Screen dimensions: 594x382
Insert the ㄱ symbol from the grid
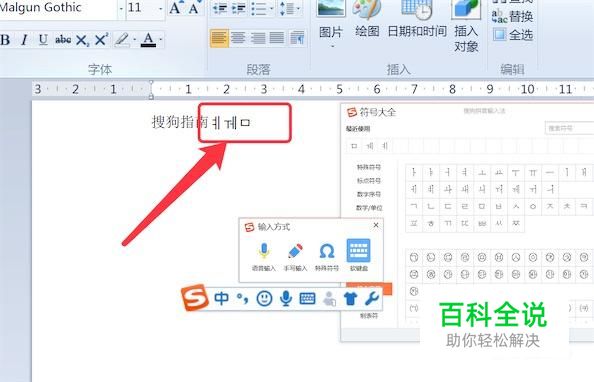pyautogui.click(x=414, y=207)
